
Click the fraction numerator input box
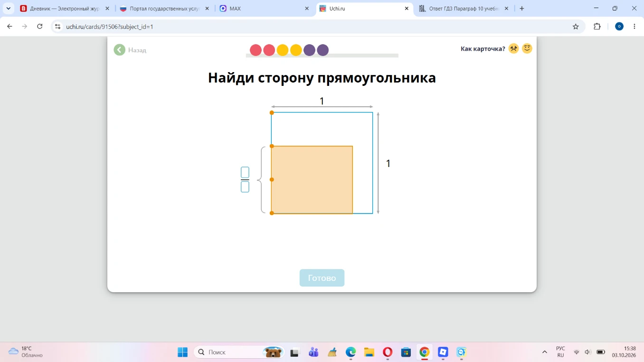[x=245, y=172]
